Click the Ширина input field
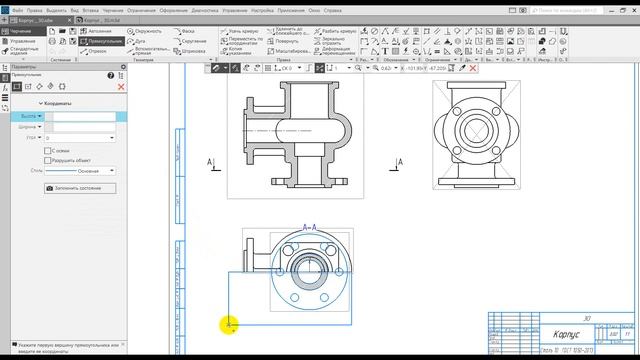The height and width of the screenshot is (360, 640). point(84,127)
